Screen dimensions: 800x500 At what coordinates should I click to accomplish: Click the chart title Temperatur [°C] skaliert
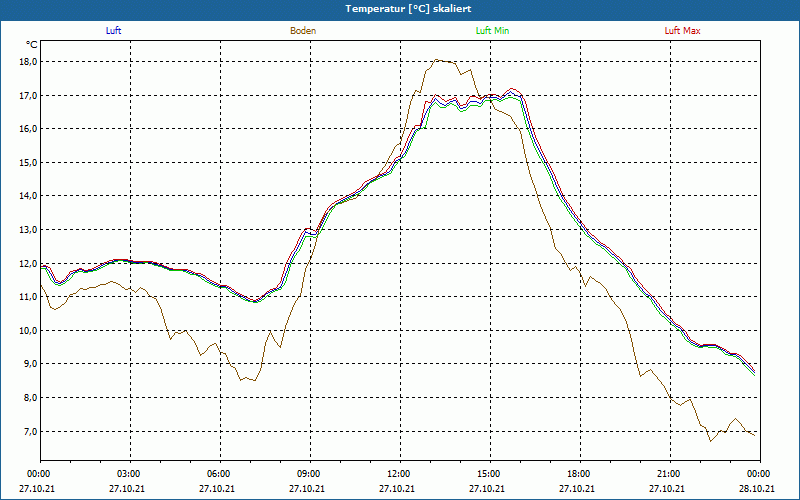pyautogui.click(x=408, y=9)
